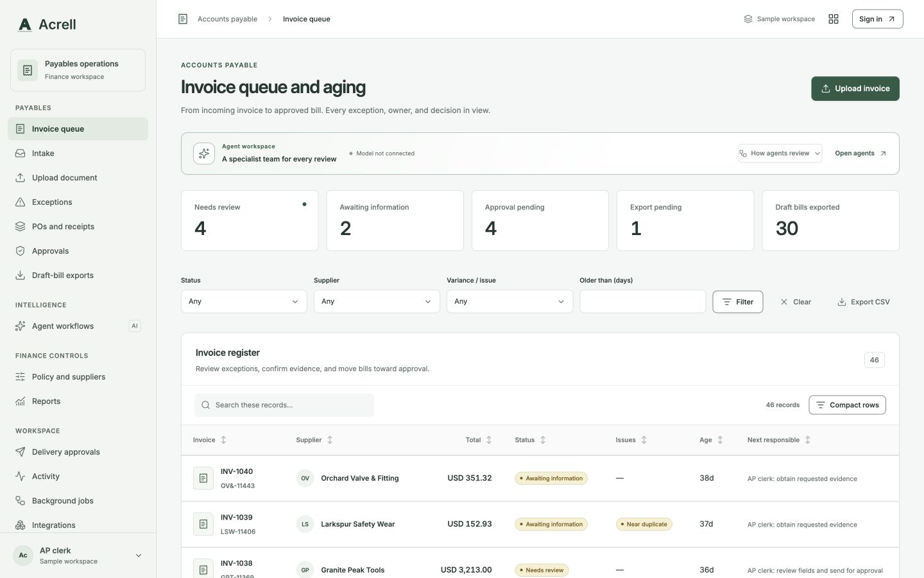The image size is (924, 578).
Task: Click the Accounts payable breadcrumb
Action: (227, 19)
